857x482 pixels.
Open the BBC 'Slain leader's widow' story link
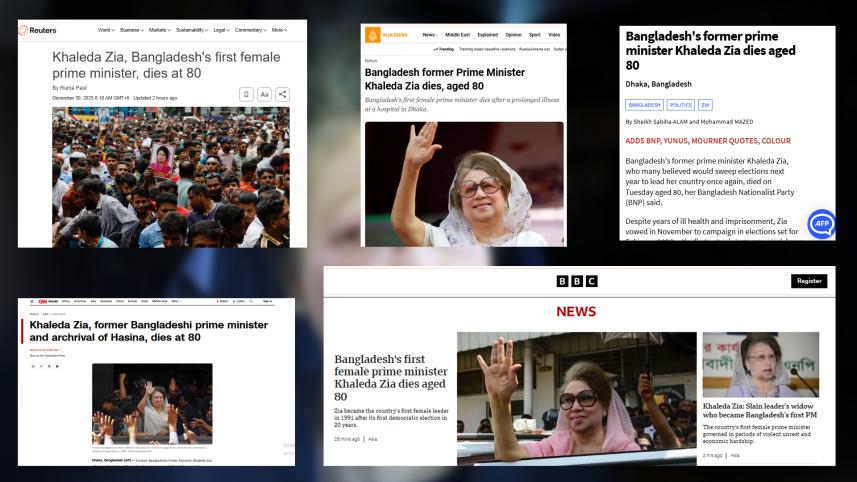[759, 412]
